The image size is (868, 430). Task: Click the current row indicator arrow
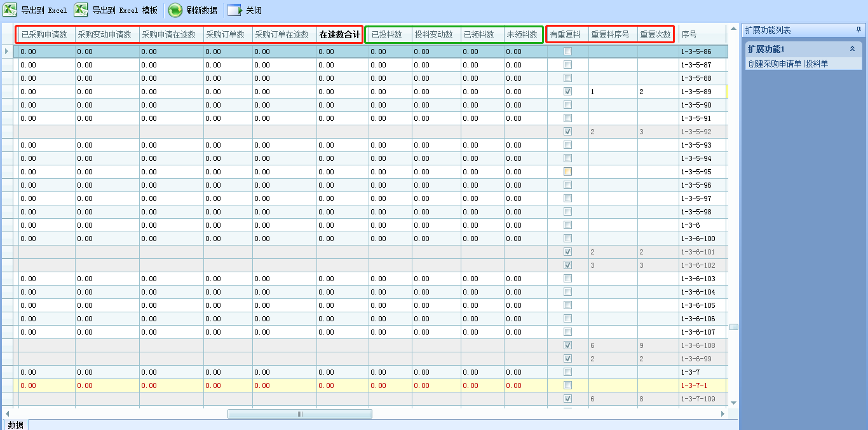[x=7, y=51]
